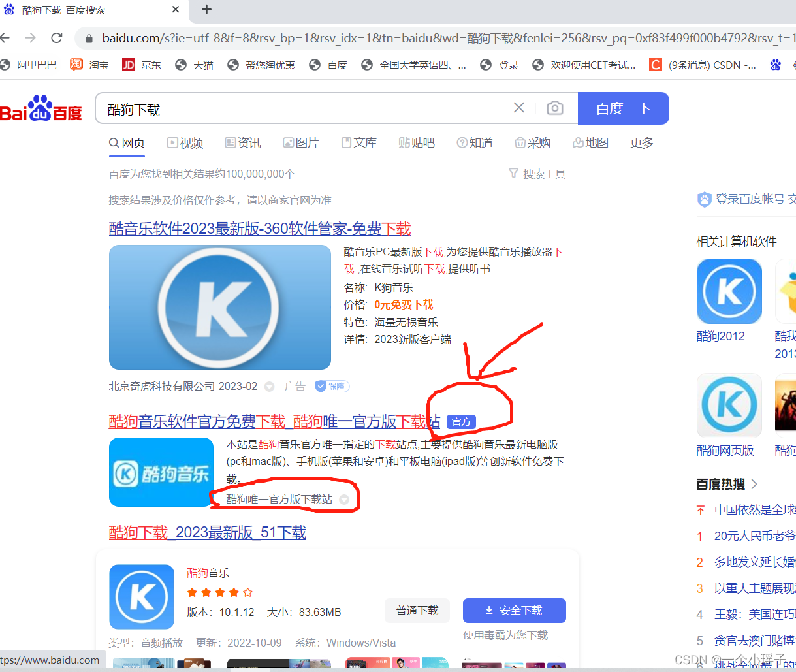Reload the page with browser refresh icon
Viewport: 796px width, 672px height.
[x=57, y=38]
